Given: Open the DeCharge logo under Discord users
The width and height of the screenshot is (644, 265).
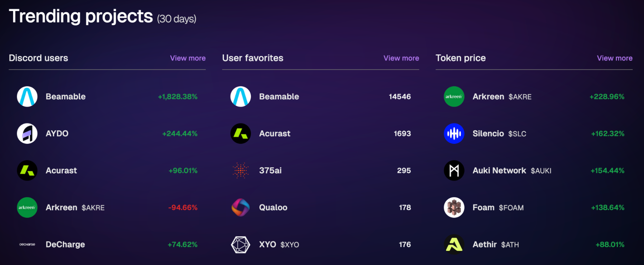Looking at the screenshot, I should [27, 244].
